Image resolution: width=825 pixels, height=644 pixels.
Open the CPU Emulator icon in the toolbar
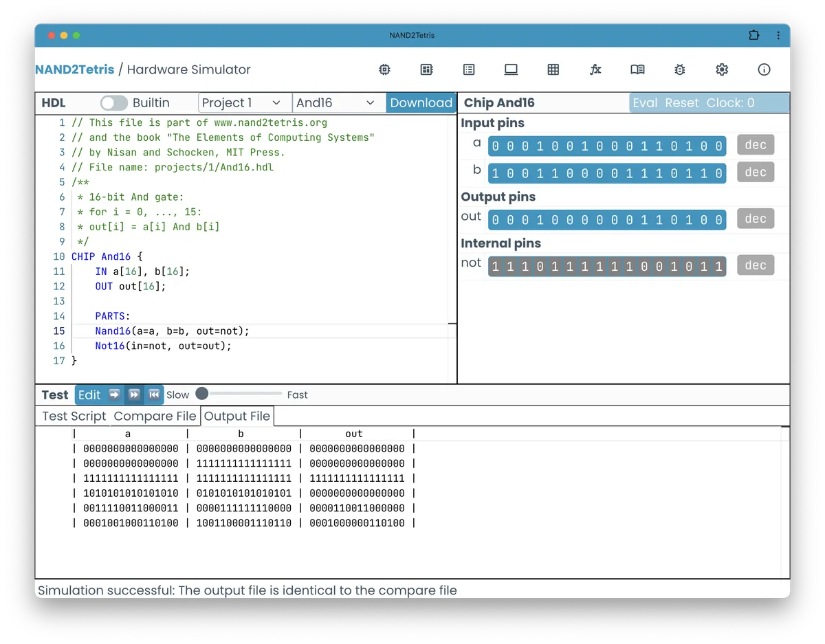pos(427,69)
